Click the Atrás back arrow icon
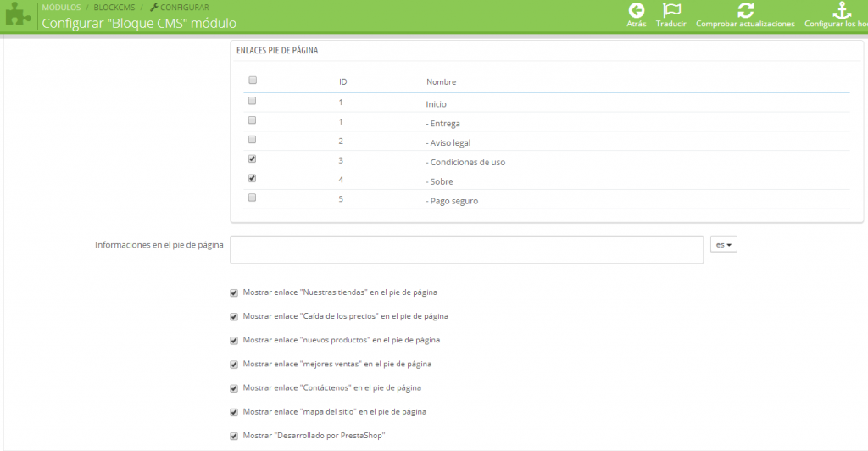Image resolution: width=868 pixels, height=451 pixels. 636,10
